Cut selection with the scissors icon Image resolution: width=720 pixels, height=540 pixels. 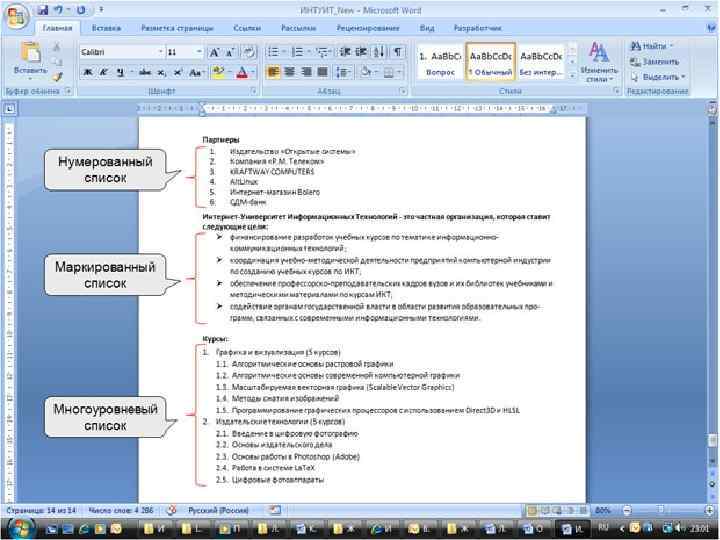[x=57, y=46]
